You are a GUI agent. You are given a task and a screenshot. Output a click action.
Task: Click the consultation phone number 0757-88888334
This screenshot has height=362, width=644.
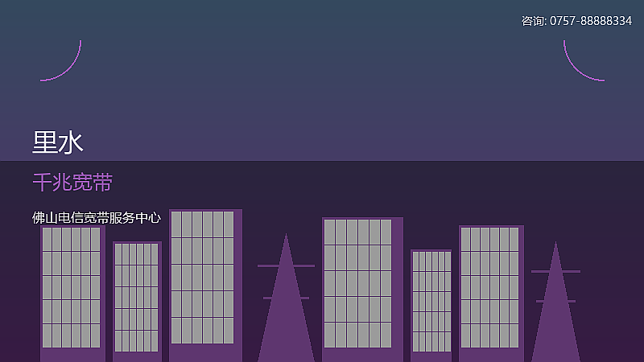click(591, 21)
